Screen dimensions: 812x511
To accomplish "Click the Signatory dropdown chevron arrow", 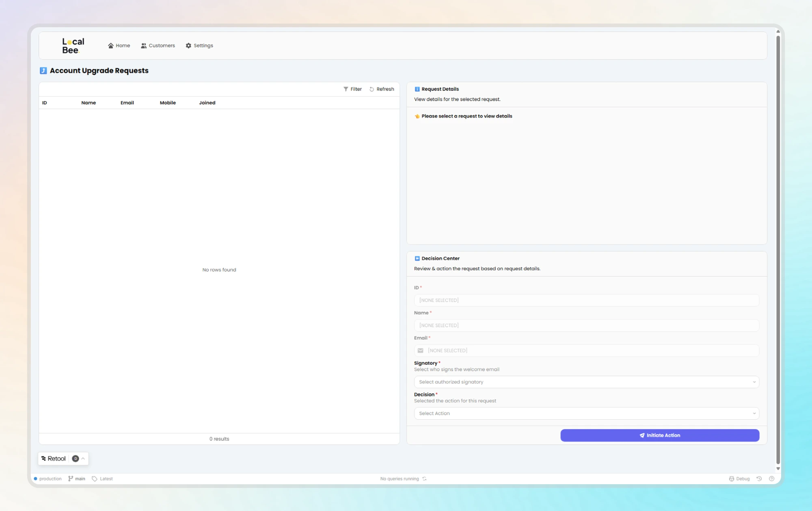I will pyautogui.click(x=754, y=382).
